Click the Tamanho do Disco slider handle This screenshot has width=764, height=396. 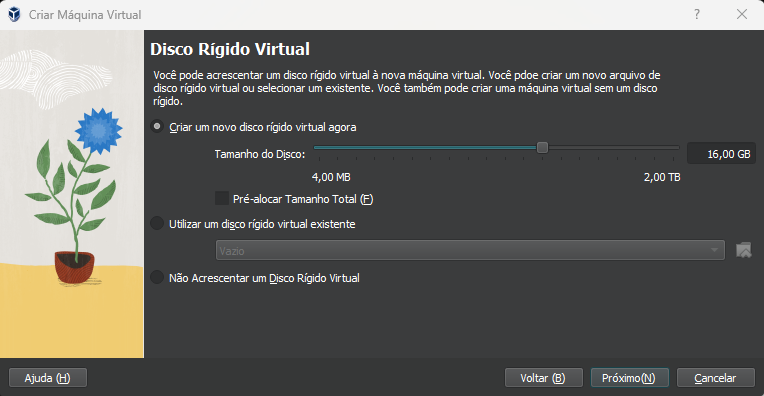tap(542, 147)
